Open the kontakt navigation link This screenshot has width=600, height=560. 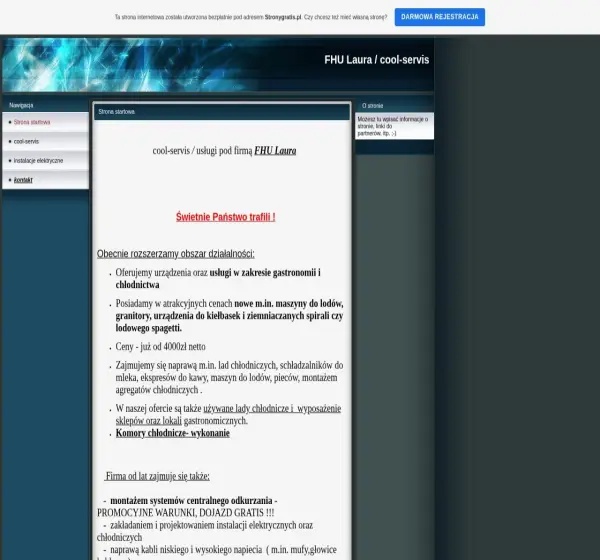[23, 180]
